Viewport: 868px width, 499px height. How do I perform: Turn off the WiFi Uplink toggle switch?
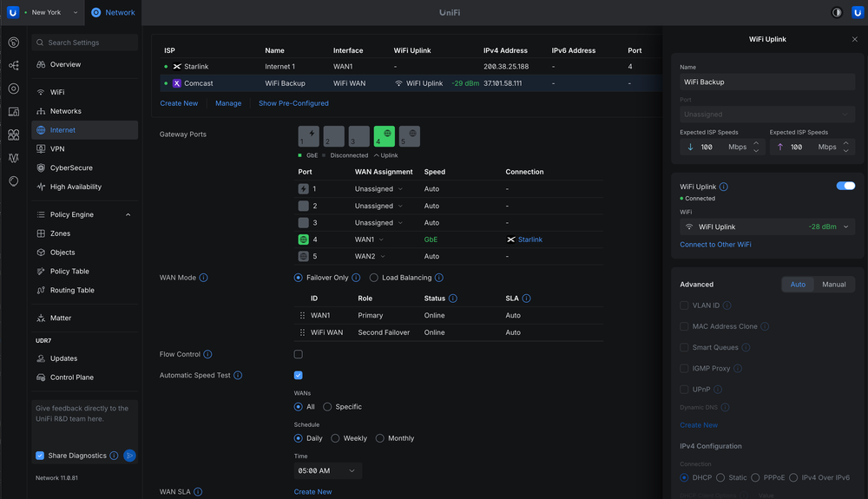pyautogui.click(x=845, y=186)
